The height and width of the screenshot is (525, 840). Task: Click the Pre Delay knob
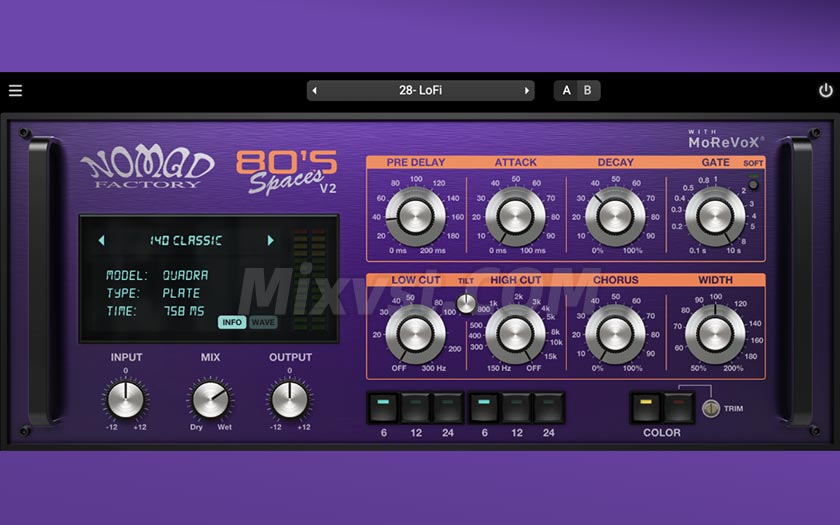tap(415, 216)
